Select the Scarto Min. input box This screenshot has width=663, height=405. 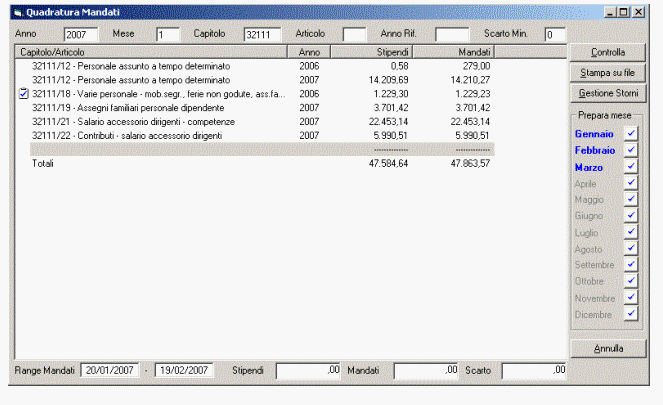pyautogui.click(x=554, y=34)
